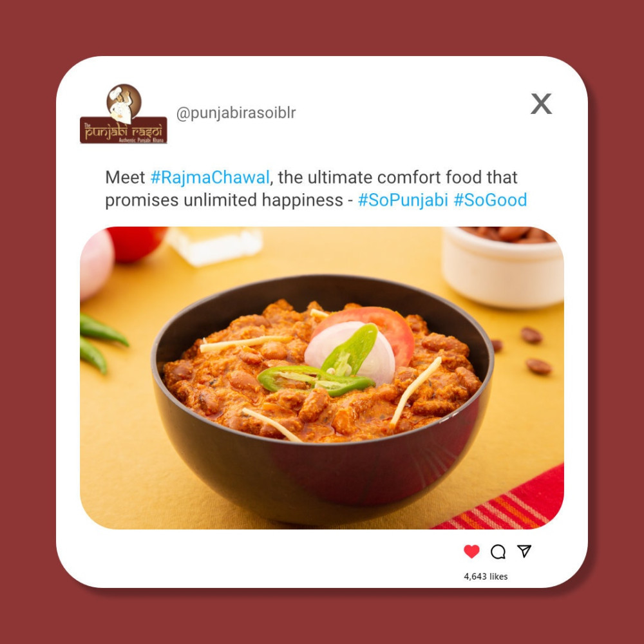644x644 pixels.
Task: Open comments via the speech bubble icon
Action: (x=498, y=552)
